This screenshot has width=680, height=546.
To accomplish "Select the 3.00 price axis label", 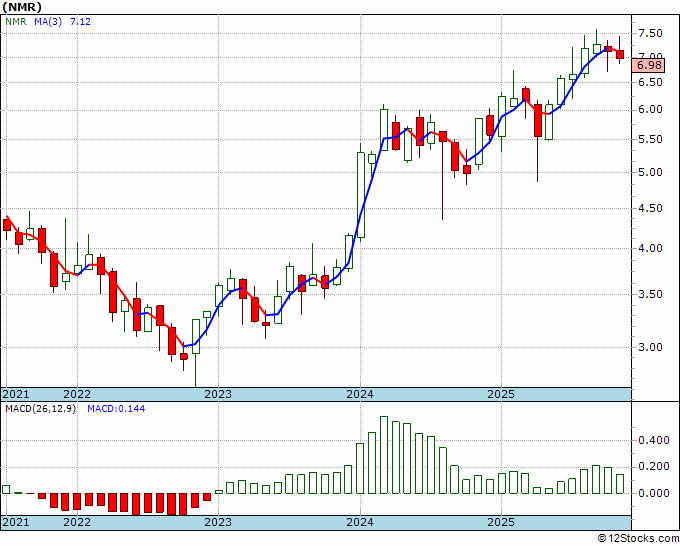I will [650, 347].
